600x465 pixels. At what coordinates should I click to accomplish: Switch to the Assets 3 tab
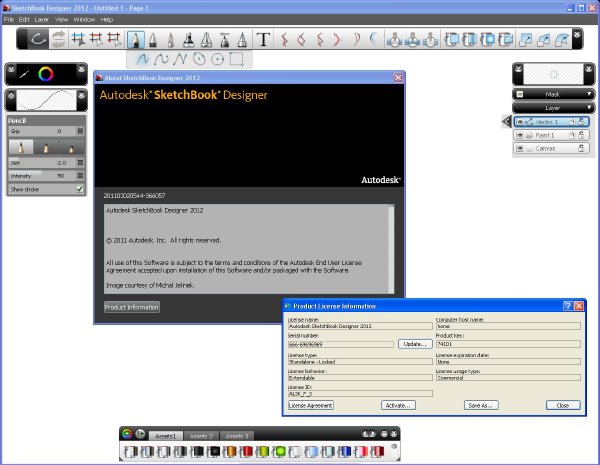coord(236,436)
